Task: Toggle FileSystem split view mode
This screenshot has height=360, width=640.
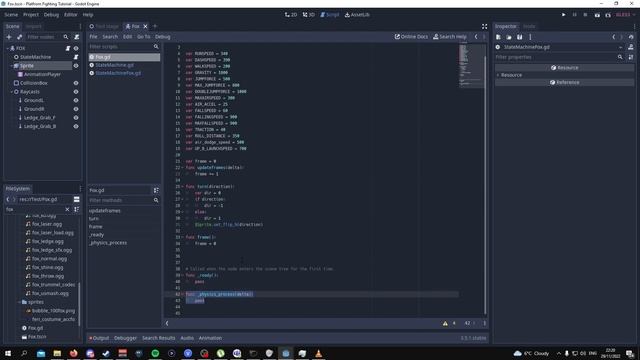Action: coord(76,199)
